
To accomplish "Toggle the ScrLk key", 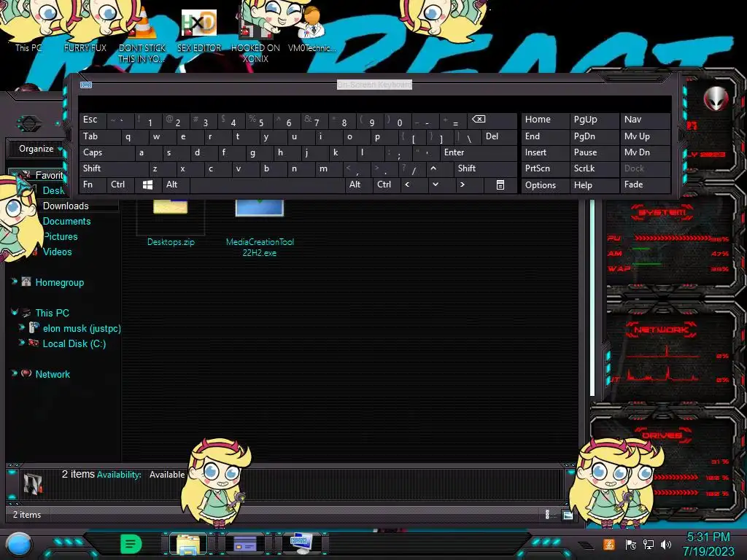I will coord(594,168).
